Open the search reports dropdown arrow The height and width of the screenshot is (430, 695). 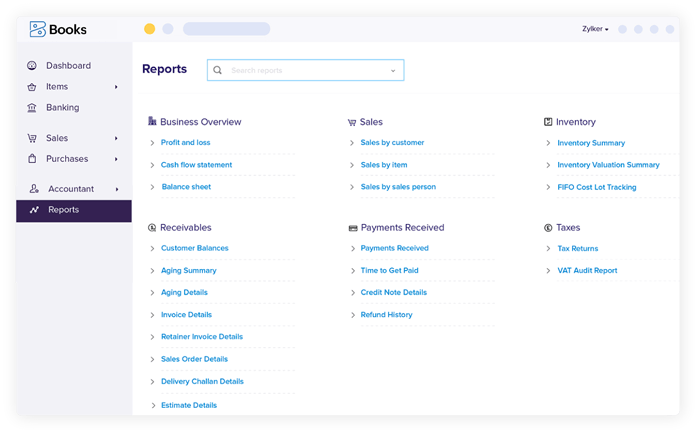393,70
